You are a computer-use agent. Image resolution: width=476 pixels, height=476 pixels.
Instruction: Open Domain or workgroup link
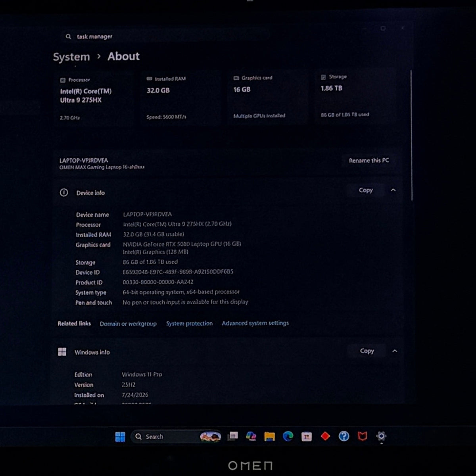128,324
